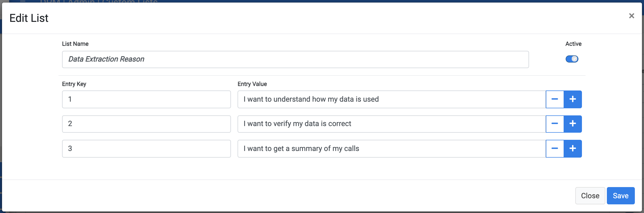Focus the Entry Key field containing 3
This screenshot has height=213, width=644.
147,148
